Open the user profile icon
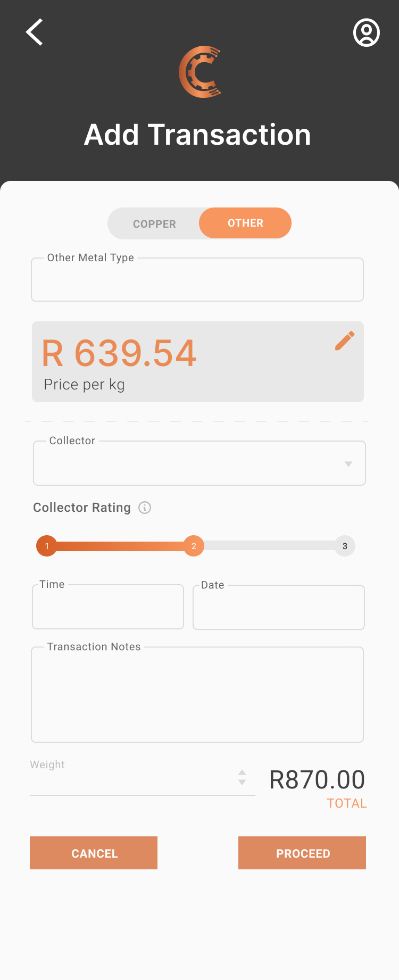Screen dimensions: 399x980 click(367, 33)
